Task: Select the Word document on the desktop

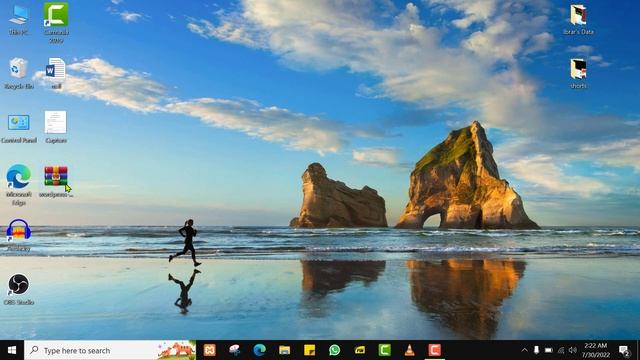Action: pos(56,73)
